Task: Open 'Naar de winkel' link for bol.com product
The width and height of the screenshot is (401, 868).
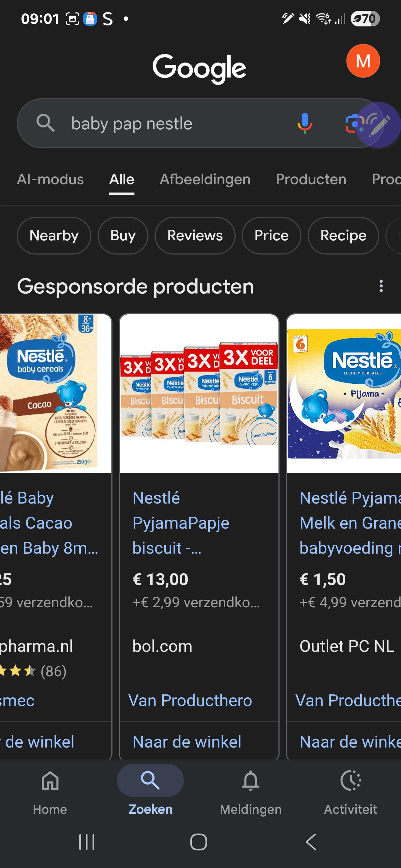Action: [187, 742]
